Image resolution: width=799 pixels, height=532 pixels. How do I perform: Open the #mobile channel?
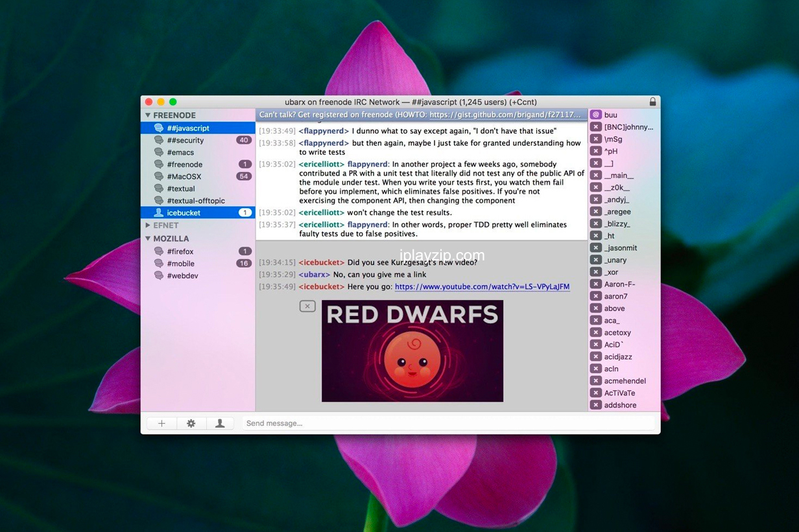pos(198,263)
